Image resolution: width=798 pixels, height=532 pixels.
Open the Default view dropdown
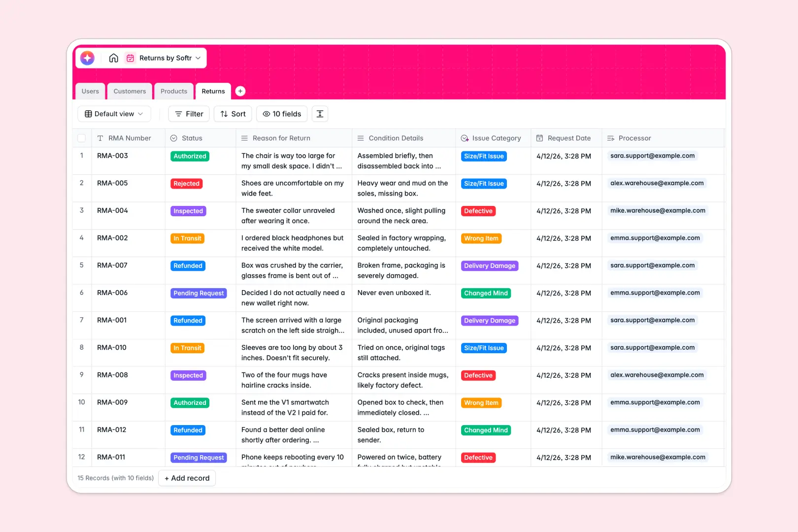(x=114, y=114)
